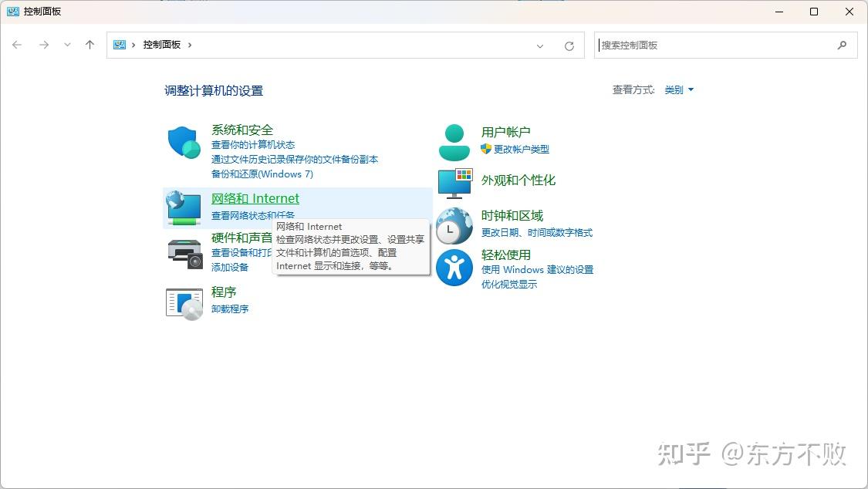Click the control panel icon in title bar
The height and width of the screenshot is (489, 868).
pyautogui.click(x=13, y=11)
